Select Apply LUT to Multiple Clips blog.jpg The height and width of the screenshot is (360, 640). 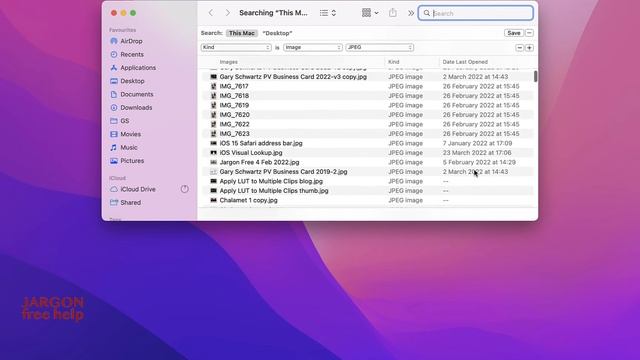pyautogui.click(x=367, y=181)
